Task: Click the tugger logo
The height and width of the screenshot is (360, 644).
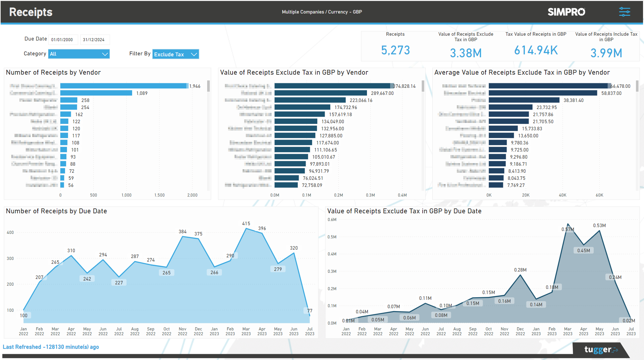Action: pos(601,350)
